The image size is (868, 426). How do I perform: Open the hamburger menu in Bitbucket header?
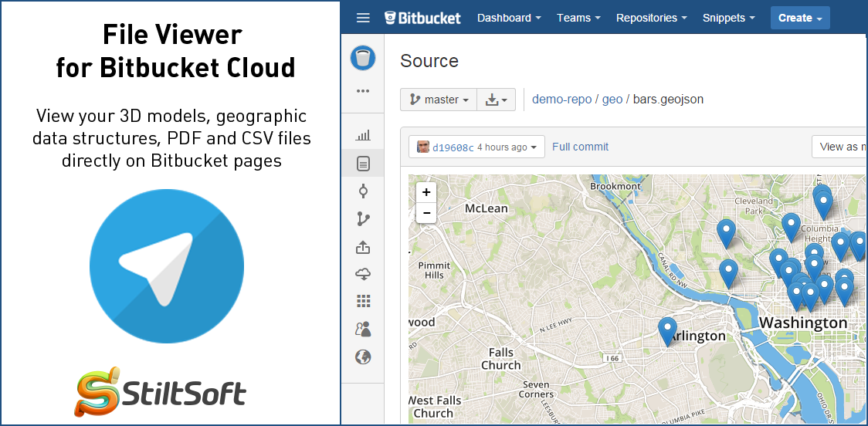(x=363, y=18)
